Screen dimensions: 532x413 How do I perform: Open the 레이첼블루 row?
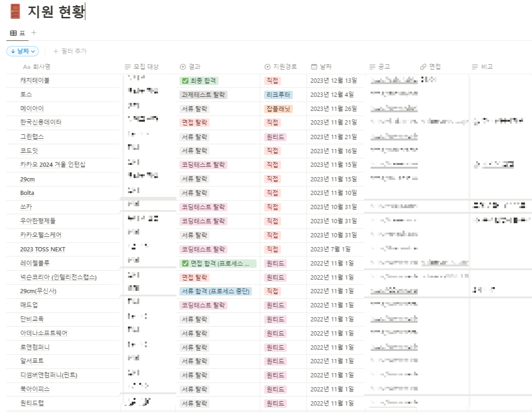pos(35,263)
